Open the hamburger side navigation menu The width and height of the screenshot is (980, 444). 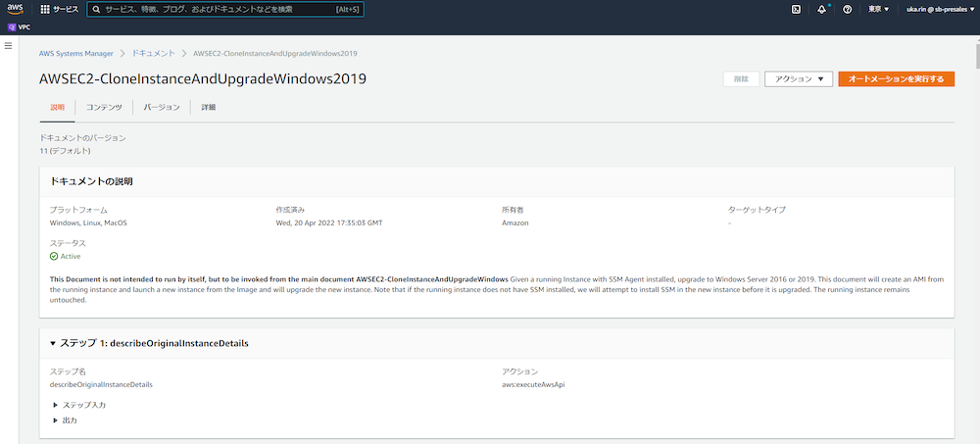click(x=9, y=47)
